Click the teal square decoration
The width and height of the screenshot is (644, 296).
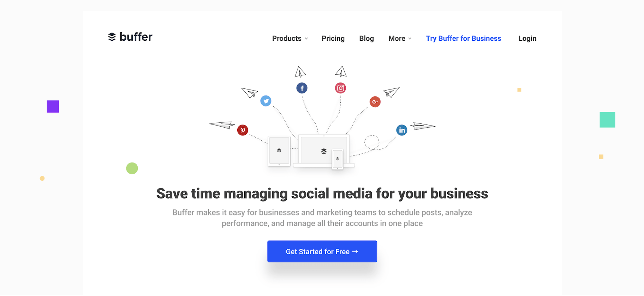coord(607,120)
